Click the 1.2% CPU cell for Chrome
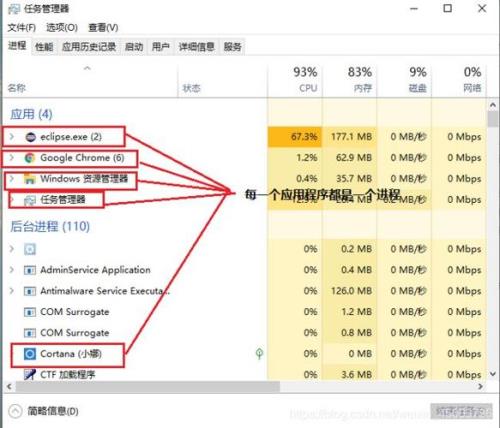 point(295,158)
